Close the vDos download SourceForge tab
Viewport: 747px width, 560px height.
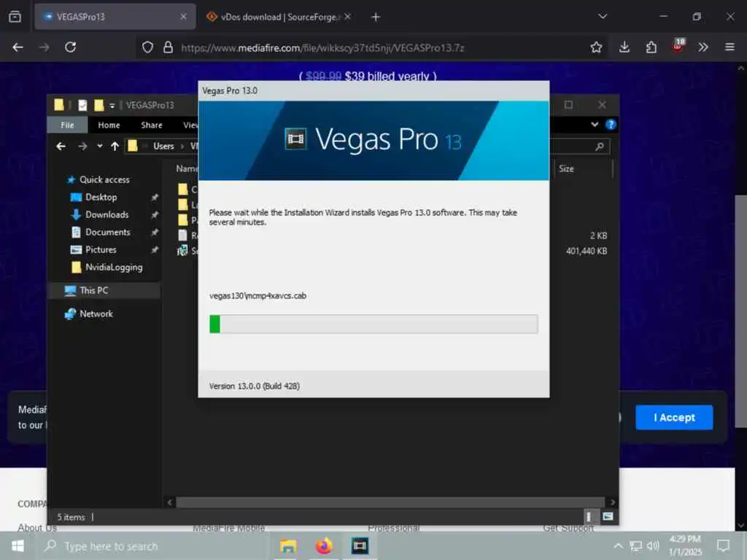[x=348, y=17]
